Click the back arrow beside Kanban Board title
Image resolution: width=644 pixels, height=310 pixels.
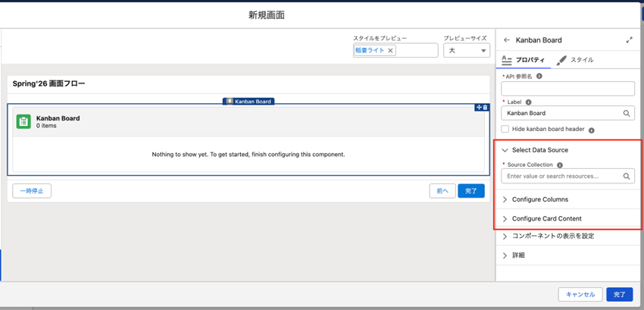(507, 40)
